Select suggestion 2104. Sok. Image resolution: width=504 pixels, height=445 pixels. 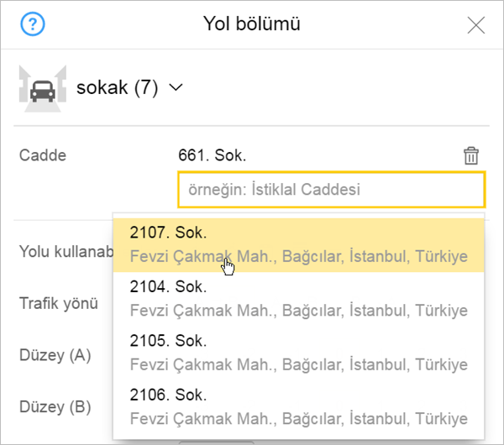298,299
